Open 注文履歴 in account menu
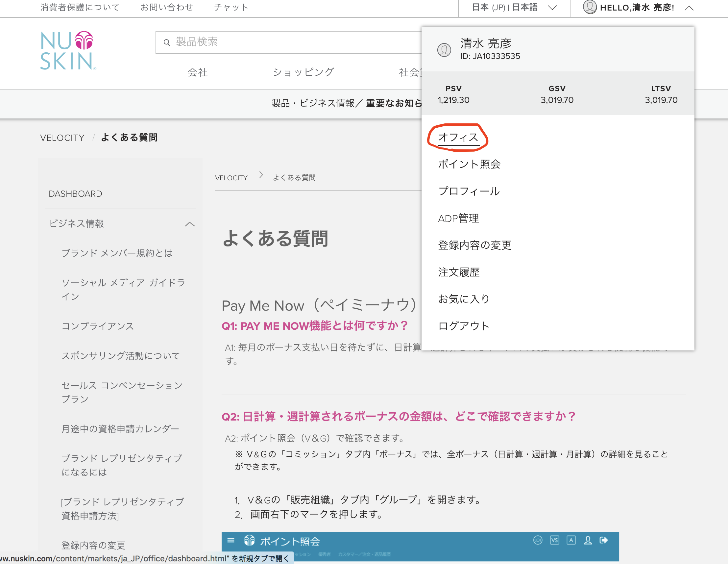This screenshot has width=728, height=564. tap(459, 272)
